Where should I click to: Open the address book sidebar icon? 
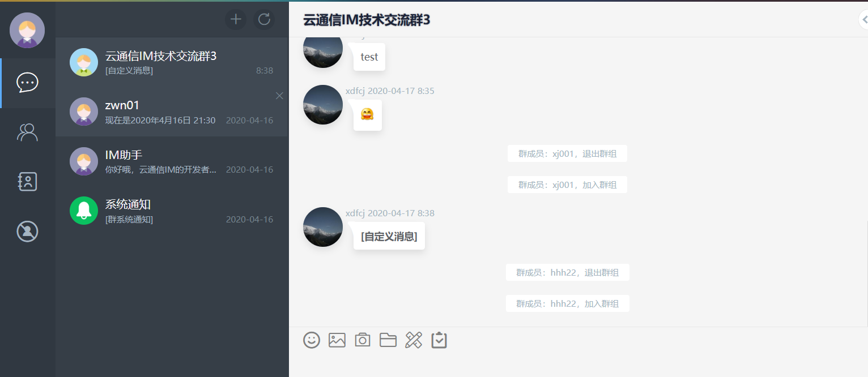coord(28,182)
